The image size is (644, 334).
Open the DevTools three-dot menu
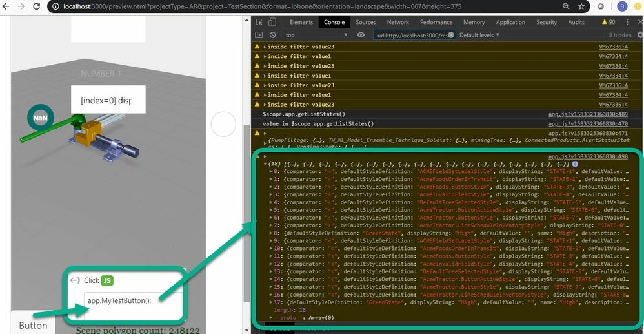click(x=627, y=22)
